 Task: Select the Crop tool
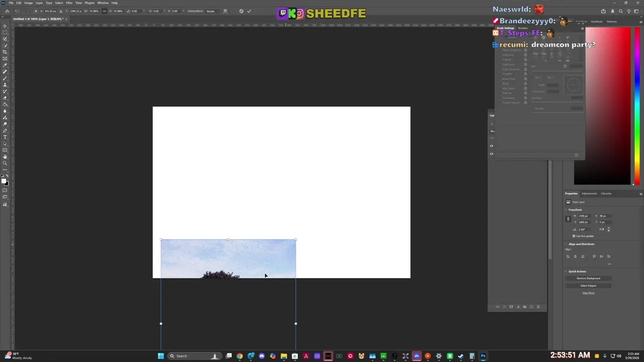(x=5, y=52)
